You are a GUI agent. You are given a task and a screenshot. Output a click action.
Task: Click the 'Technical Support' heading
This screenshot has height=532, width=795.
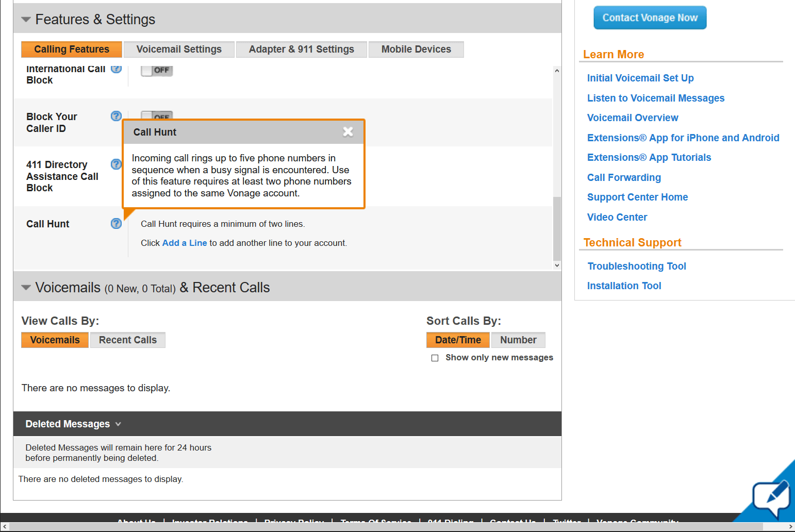point(633,243)
